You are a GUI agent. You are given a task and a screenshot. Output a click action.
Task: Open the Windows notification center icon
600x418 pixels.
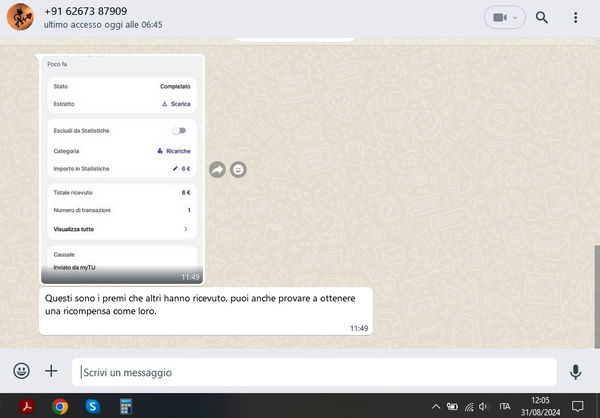577,406
